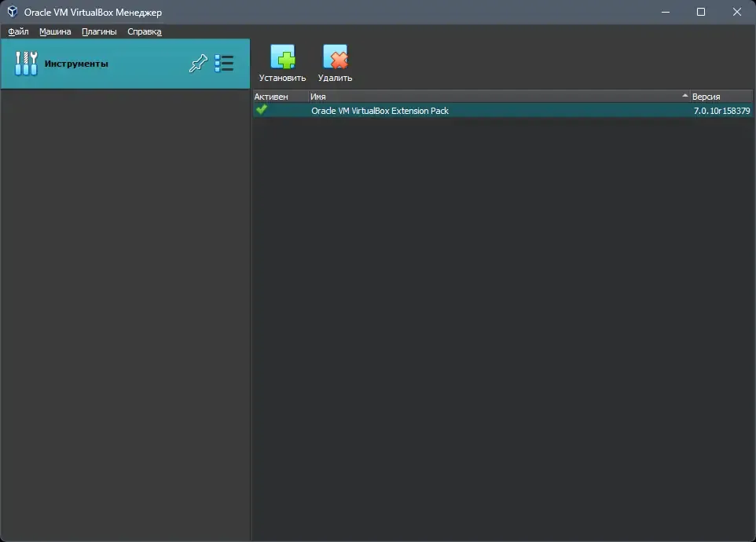This screenshot has height=542, width=756.
Task: Click the wrench and screwdriver Tools icon
Action: pyautogui.click(x=26, y=64)
